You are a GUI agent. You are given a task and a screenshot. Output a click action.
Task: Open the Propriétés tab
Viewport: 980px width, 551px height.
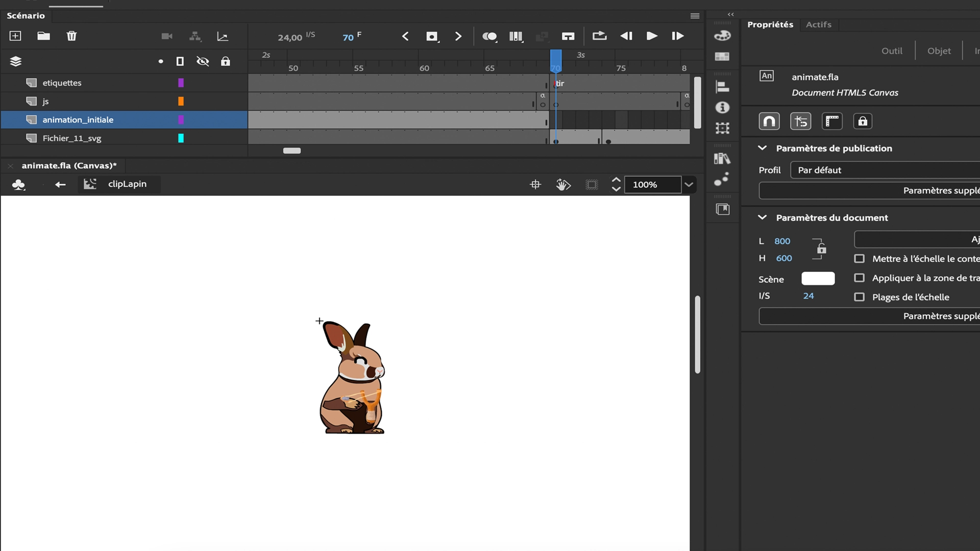(x=770, y=24)
